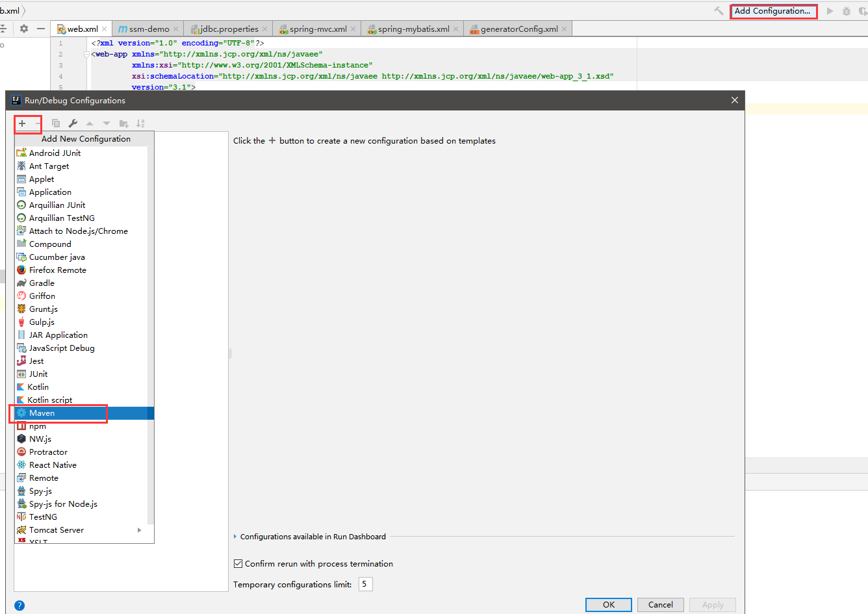This screenshot has width=868, height=614.
Task: Click the Move Up arrow icon
Action: 90,123
